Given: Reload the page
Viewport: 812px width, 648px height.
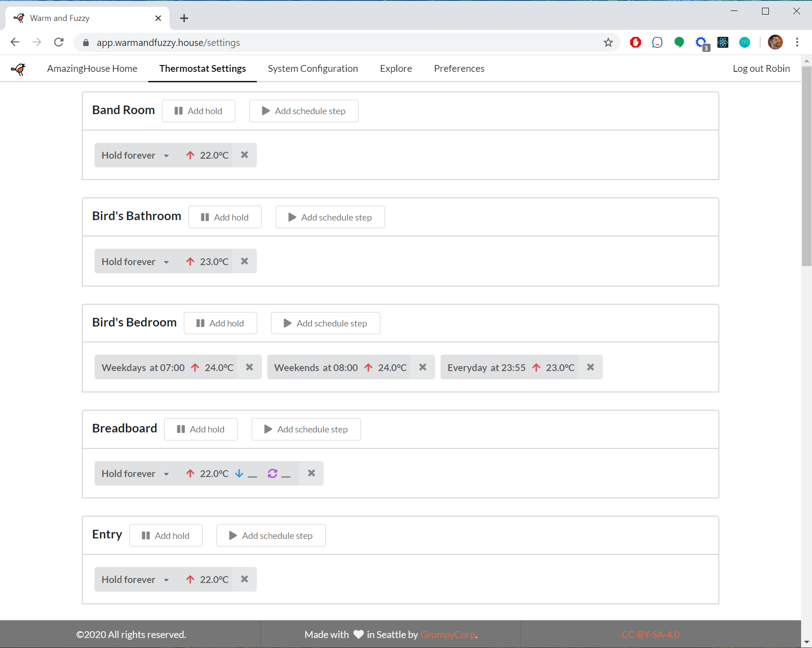Looking at the screenshot, I should (x=59, y=42).
